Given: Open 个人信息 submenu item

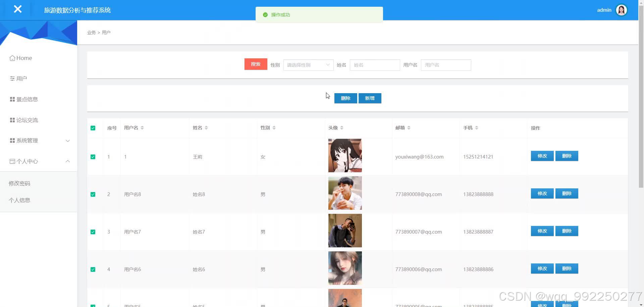Looking at the screenshot, I should tap(19, 200).
